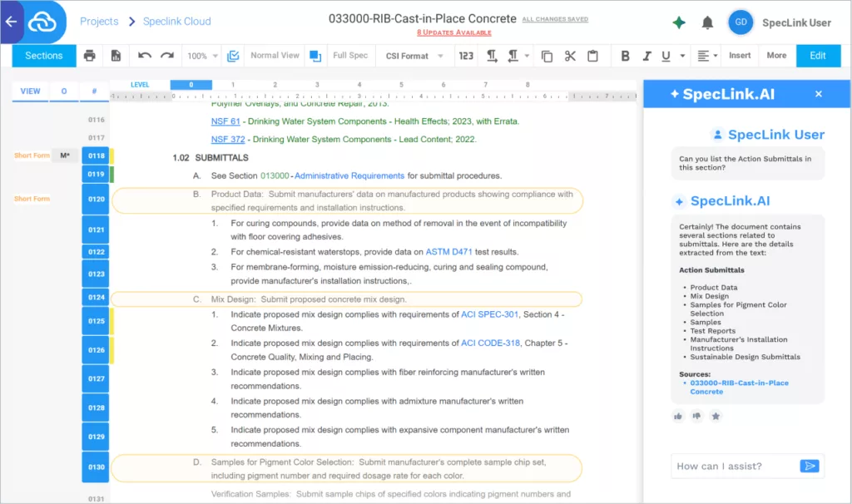Toggle paragraph numbering 123 icon
The height and width of the screenshot is (504, 852).
(x=466, y=56)
